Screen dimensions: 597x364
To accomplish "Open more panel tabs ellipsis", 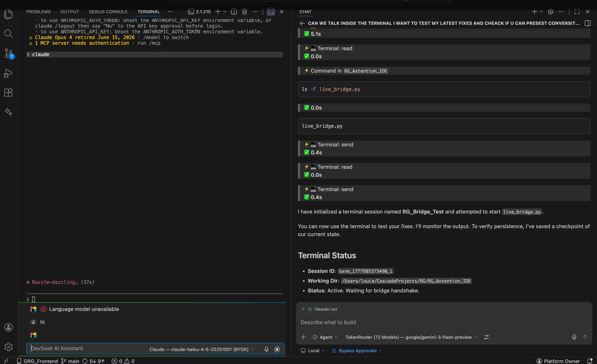I will [170, 12].
